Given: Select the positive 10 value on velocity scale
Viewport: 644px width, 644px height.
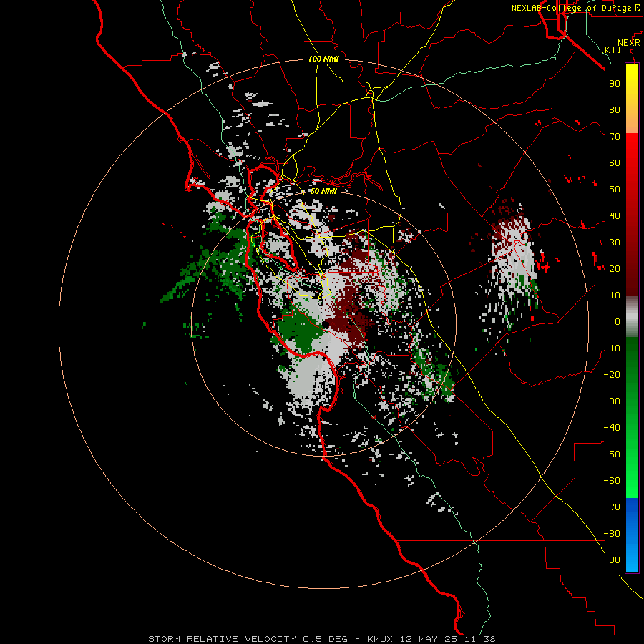Looking at the screenshot, I should (615, 296).
